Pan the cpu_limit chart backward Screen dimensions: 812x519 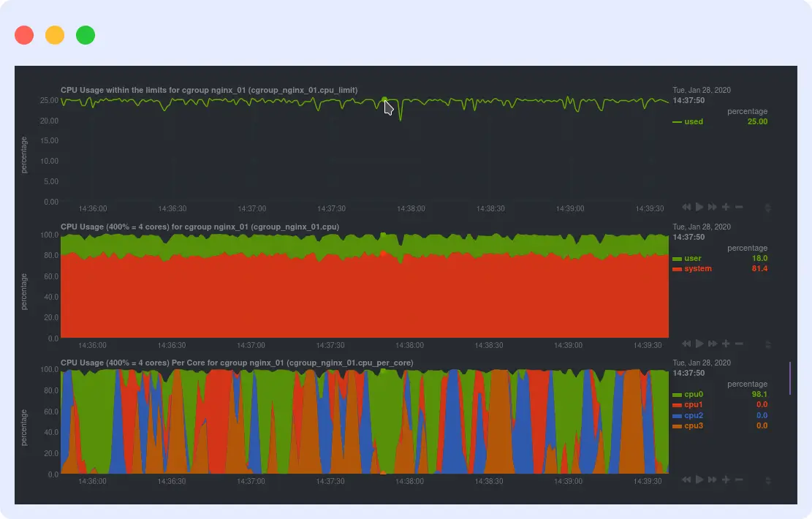coord(687,207)
